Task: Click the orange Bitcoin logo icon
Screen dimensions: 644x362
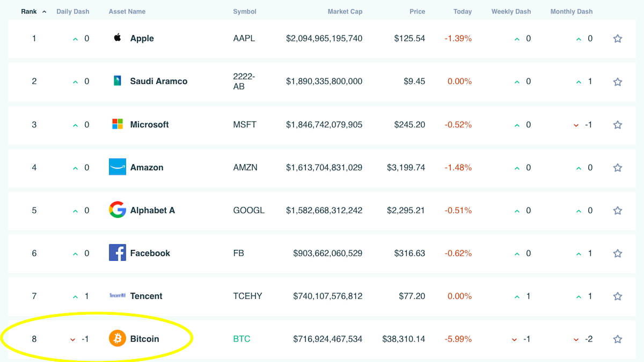Action: (118, 338)
